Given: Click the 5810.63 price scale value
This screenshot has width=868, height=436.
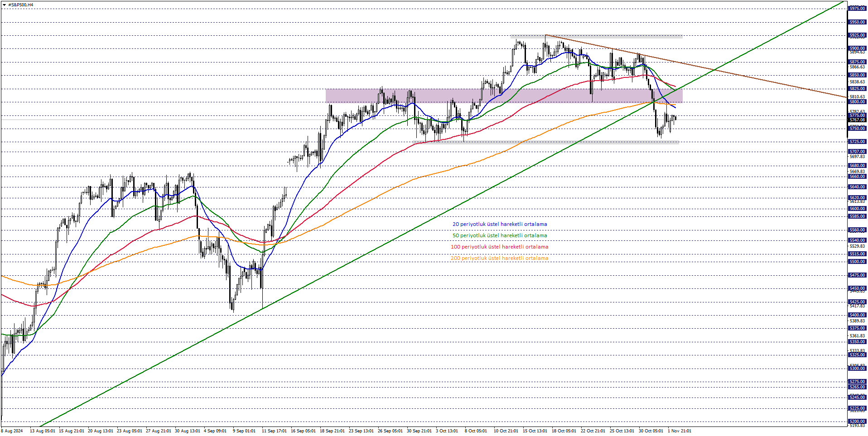Looking at the screenshot, I should (x=857, y=97).
